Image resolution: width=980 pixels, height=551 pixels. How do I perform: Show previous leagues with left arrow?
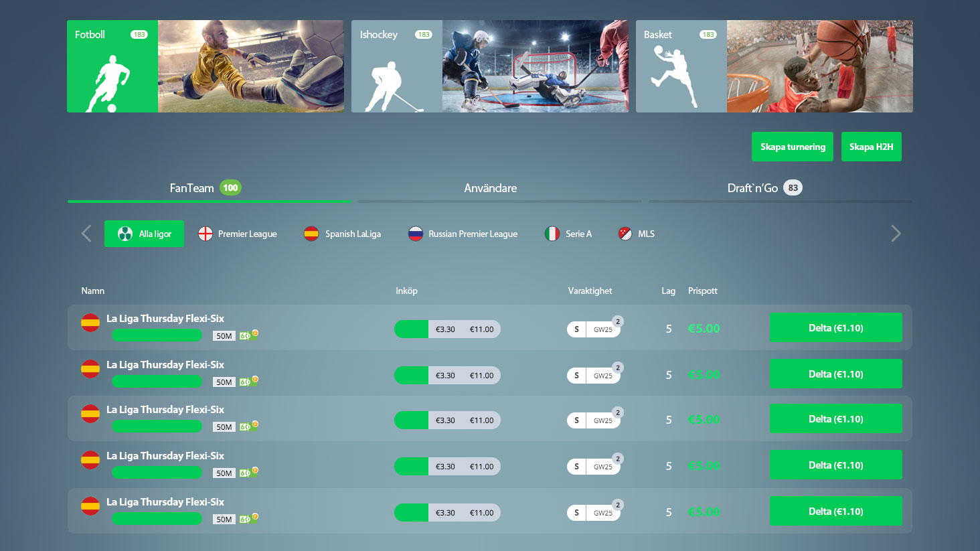click(86, 234)
